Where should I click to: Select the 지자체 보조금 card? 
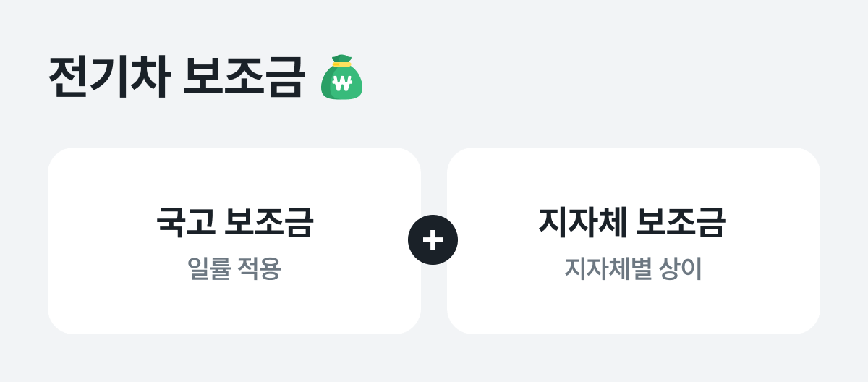tap(634, 240)
